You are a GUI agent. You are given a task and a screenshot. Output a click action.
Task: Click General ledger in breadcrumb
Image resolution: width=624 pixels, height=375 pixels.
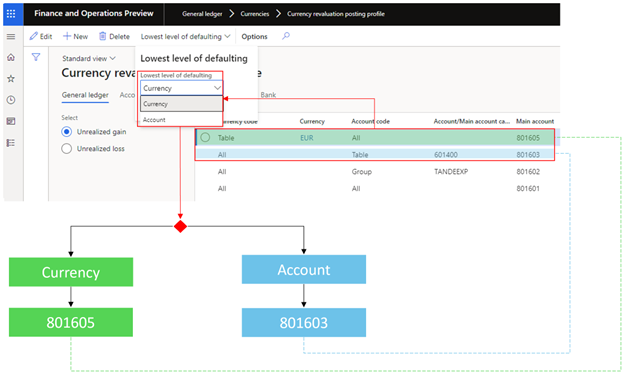[202, 14]
